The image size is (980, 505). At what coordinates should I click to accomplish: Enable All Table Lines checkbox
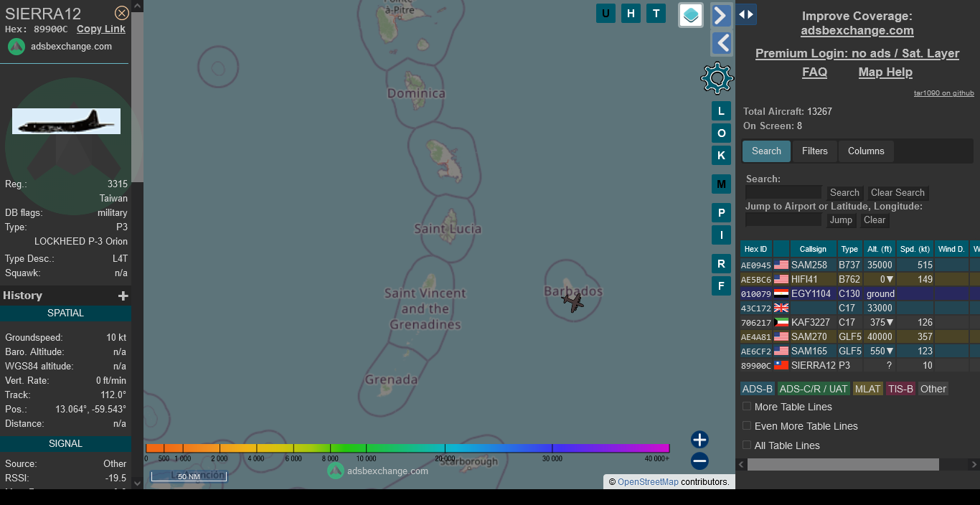747,445
